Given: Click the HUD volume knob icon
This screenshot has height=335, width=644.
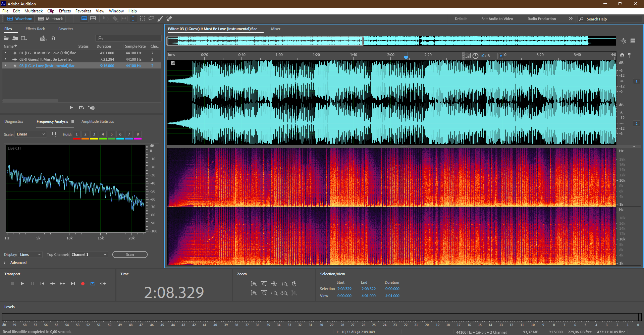Looking at the screenshot, I should coord(475,56).
